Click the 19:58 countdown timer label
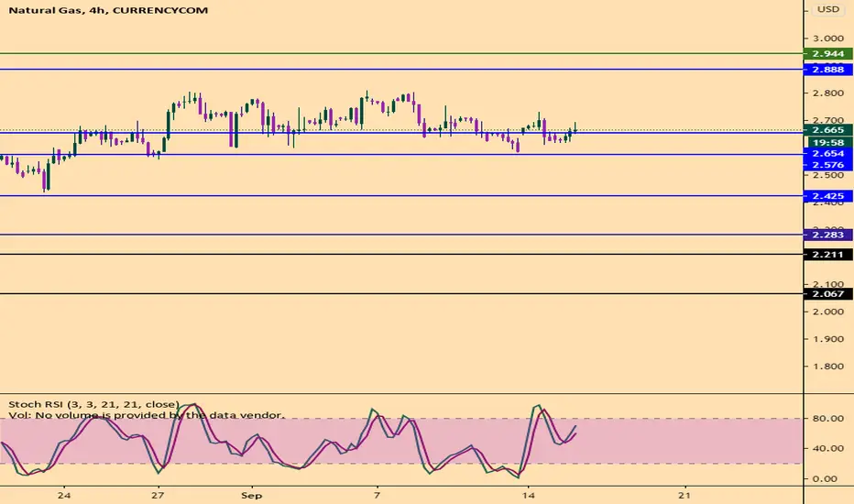The width and height of the screenshot is (854, 504). tap(827, 142)
